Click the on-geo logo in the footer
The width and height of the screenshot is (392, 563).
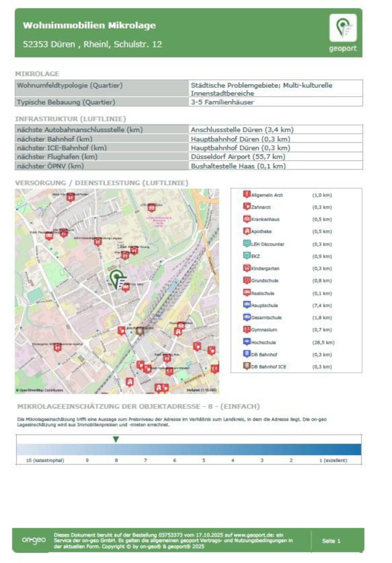pos(34,540)
